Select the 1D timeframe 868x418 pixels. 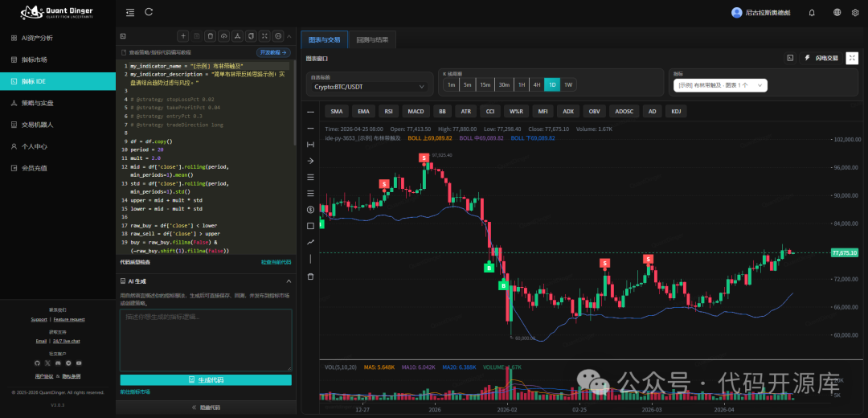(x=552, y=84)
